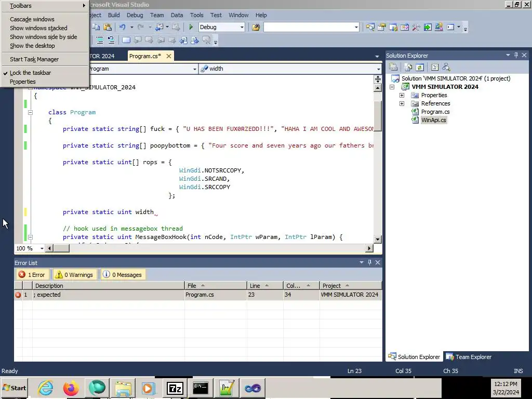Open the Debug configuration dropdown
Viewport: 532px width, 399px height.
click(242, 27)
